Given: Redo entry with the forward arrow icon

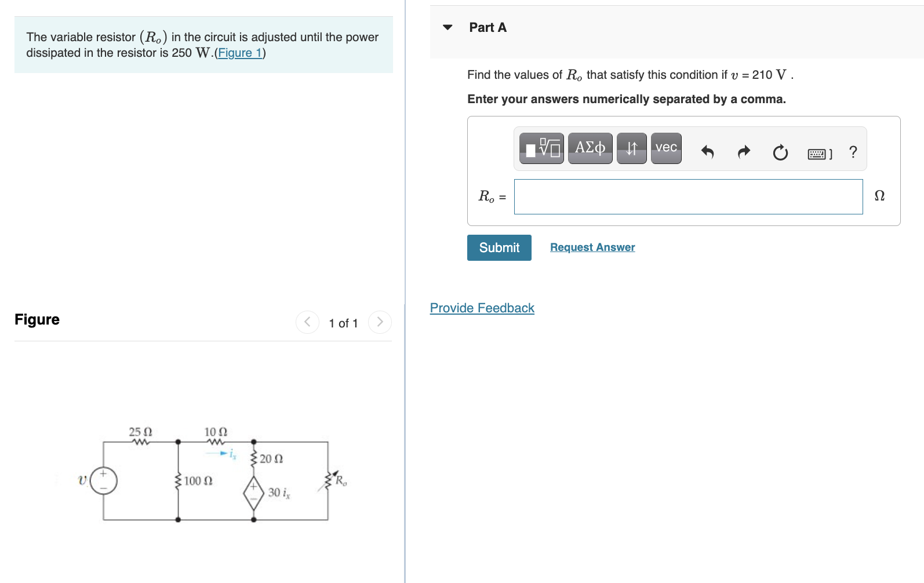Looking at the screenshot, I should 744,152.
